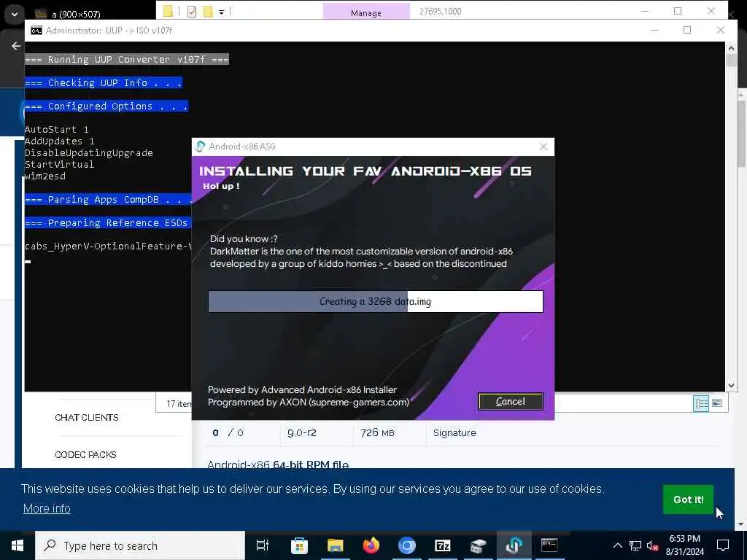Click the back arrow in the left window
Viewport: 747px width, 560px height.
(16, 46)
